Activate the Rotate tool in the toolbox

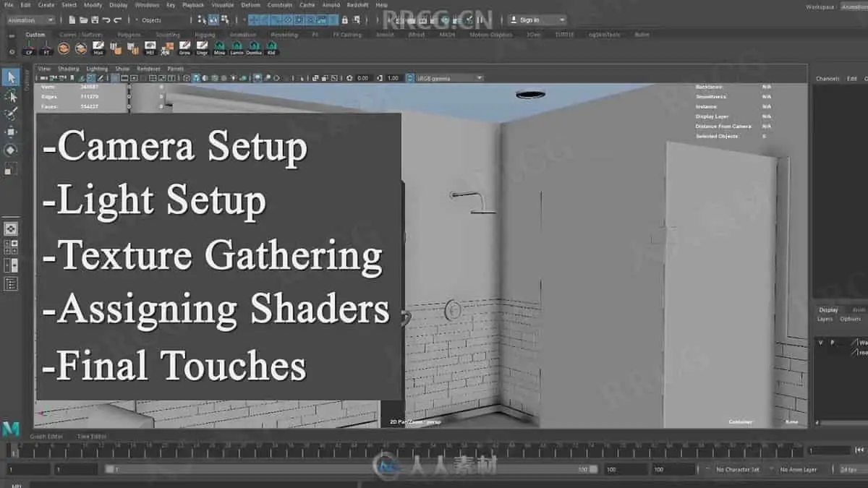point(11,150)
